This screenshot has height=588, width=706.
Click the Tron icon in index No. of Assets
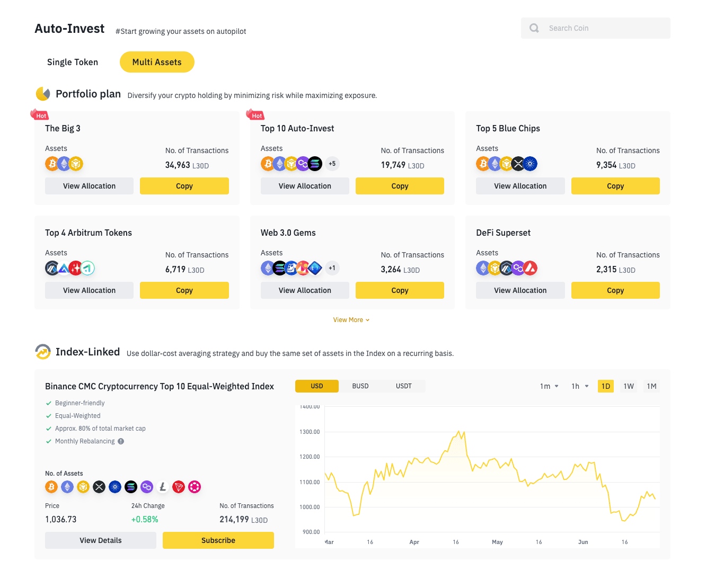pyautogui.click(x=179, y=487)
